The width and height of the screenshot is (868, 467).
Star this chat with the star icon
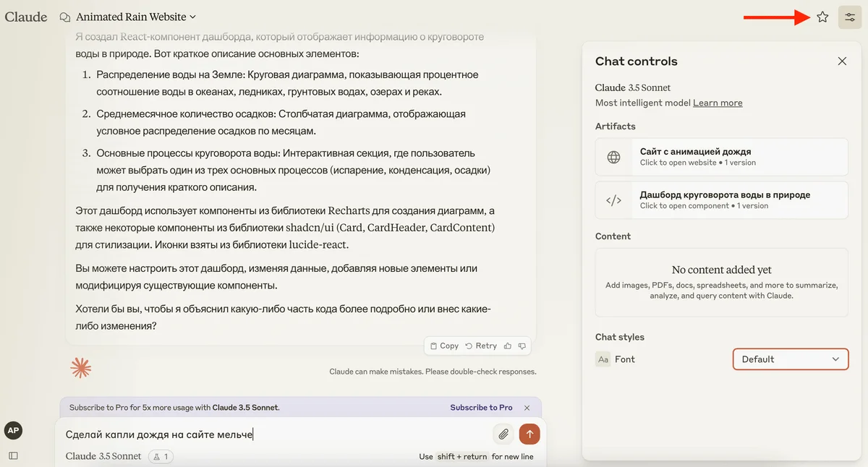[822, 17]
